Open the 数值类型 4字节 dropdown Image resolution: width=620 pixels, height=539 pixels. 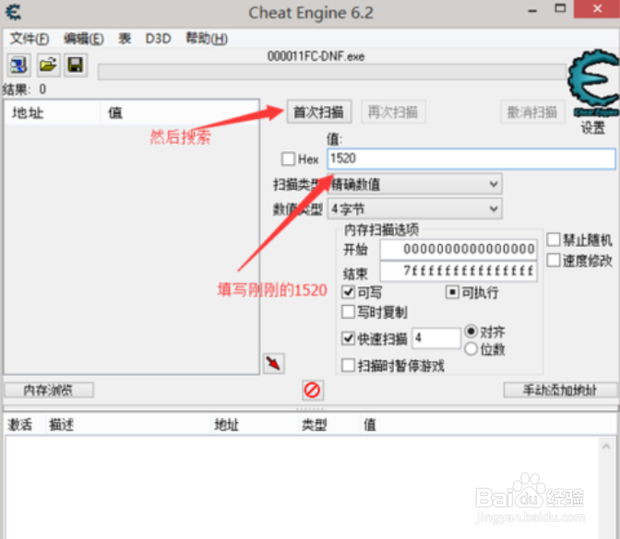coord(415,208)
